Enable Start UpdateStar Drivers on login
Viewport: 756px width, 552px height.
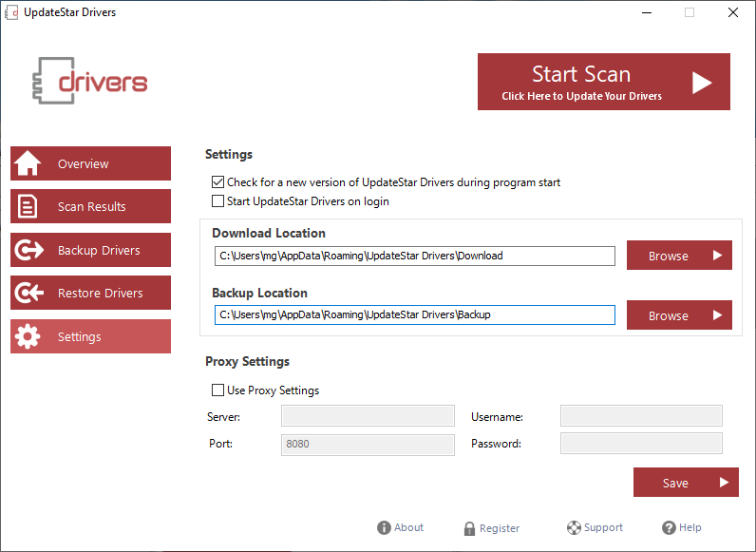click(x=218, y=201)
